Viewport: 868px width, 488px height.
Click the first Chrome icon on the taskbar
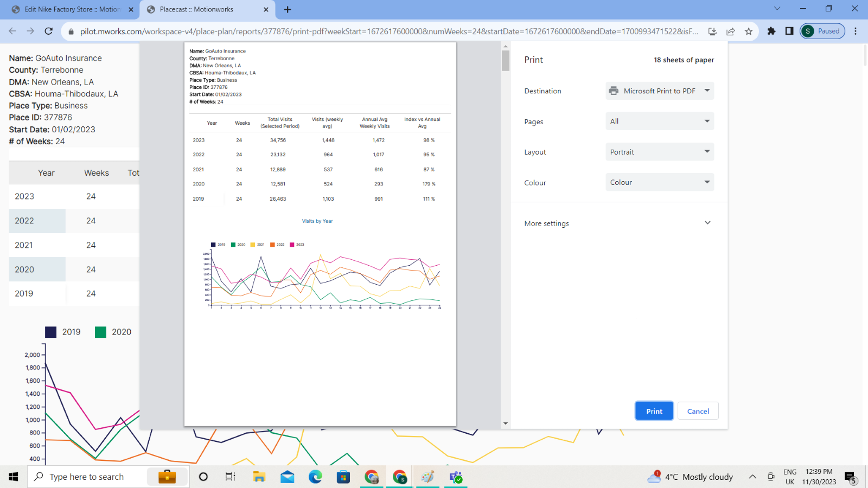(372, 477)
